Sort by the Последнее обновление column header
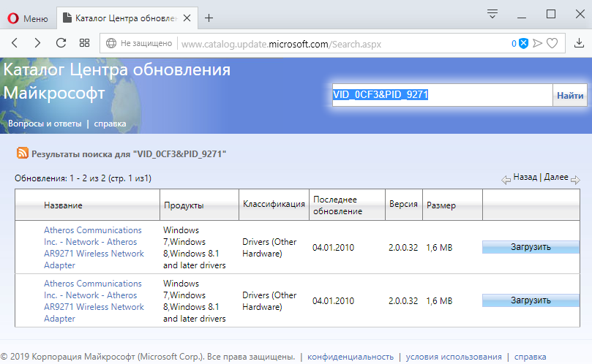 (337, 205)
